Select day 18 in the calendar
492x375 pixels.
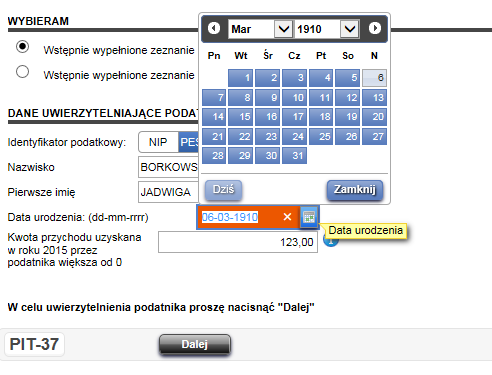(321, 117)
